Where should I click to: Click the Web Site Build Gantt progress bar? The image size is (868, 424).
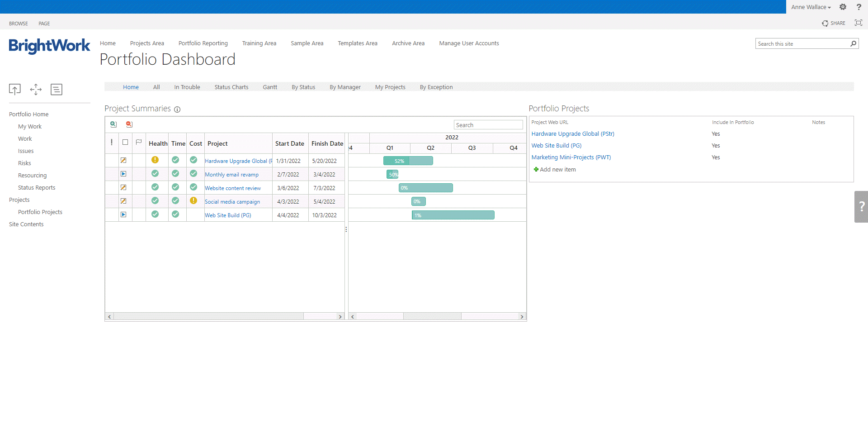[453, 215]
